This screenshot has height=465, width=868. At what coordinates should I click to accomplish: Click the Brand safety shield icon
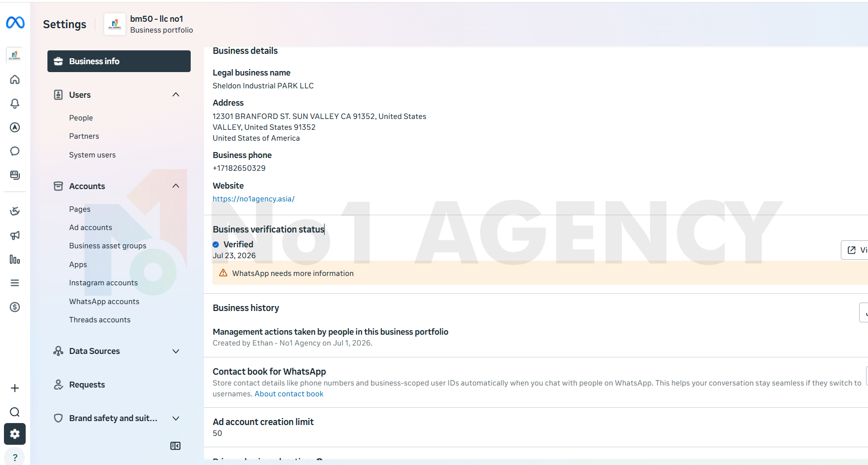click(x=58, y=418)
